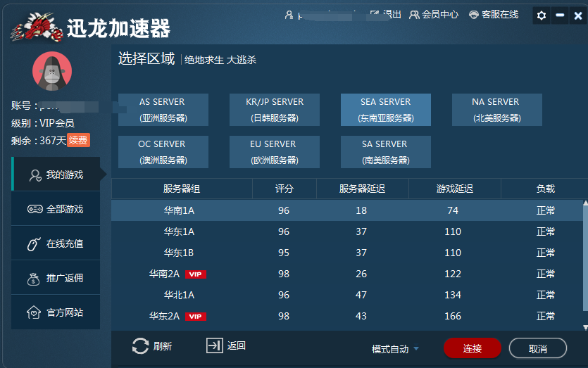Viewport: 588px width, 368px height.
Task: Select AS SERVER (亚洲服务器)
Action: pyautogui.click(x=163, y=110)
